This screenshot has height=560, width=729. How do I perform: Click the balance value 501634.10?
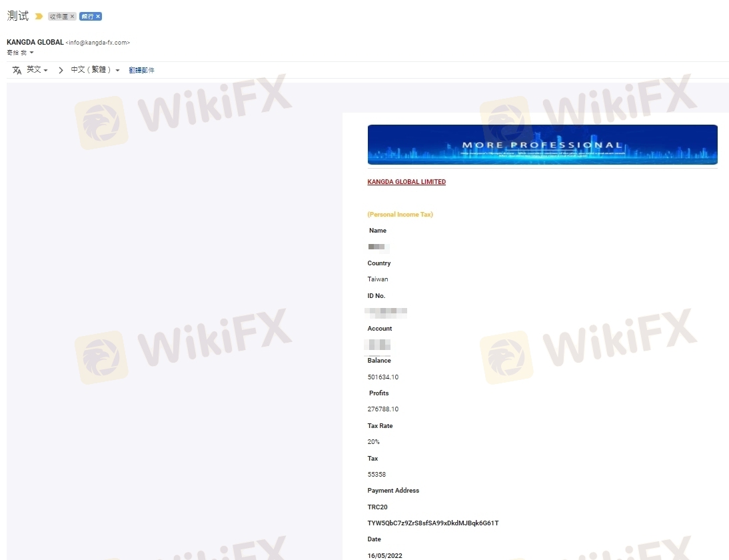tap(382, 377)
